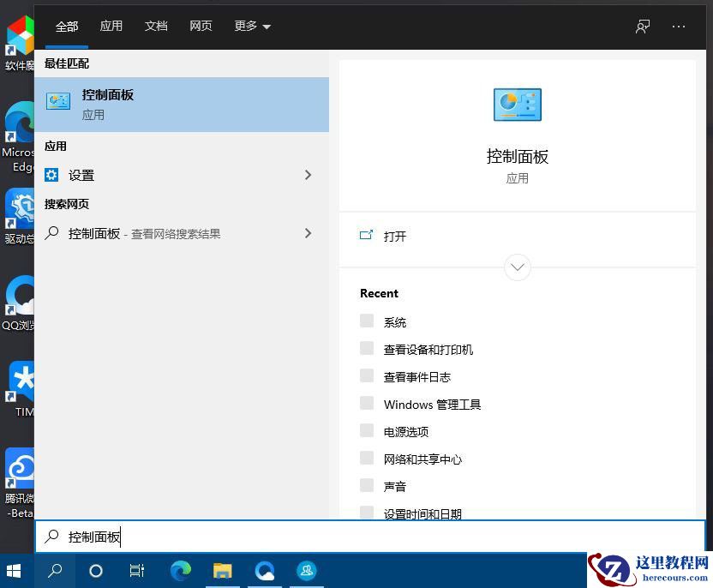Viewport: 713px width, 588px height.
Task: Open the ellipsis menu at top right
Action: click(679, 27)
